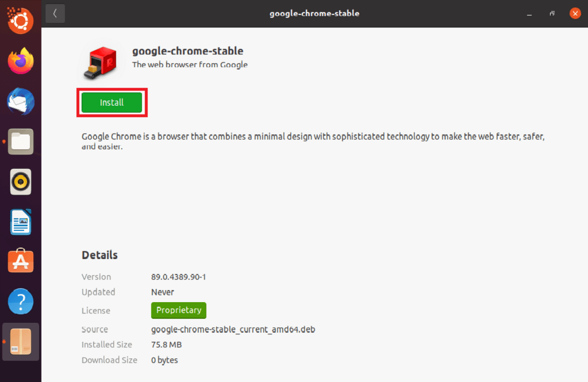The width and height of the screenshot is (588, 382).
Task: Click the Details section heading
Action: coord(99,255)
